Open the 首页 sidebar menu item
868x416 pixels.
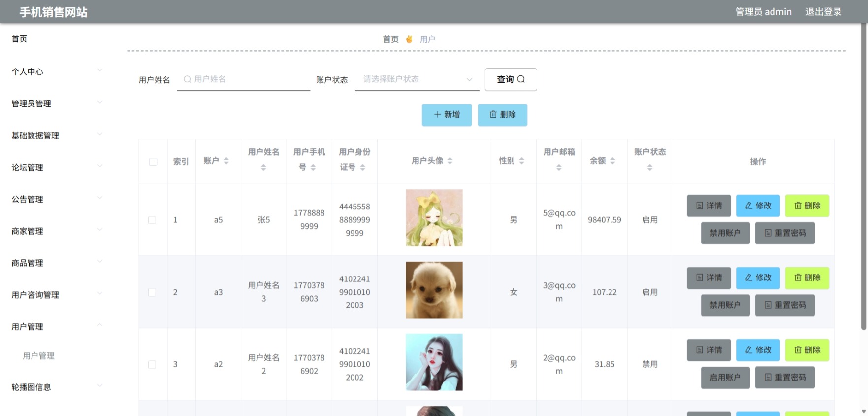57,39
